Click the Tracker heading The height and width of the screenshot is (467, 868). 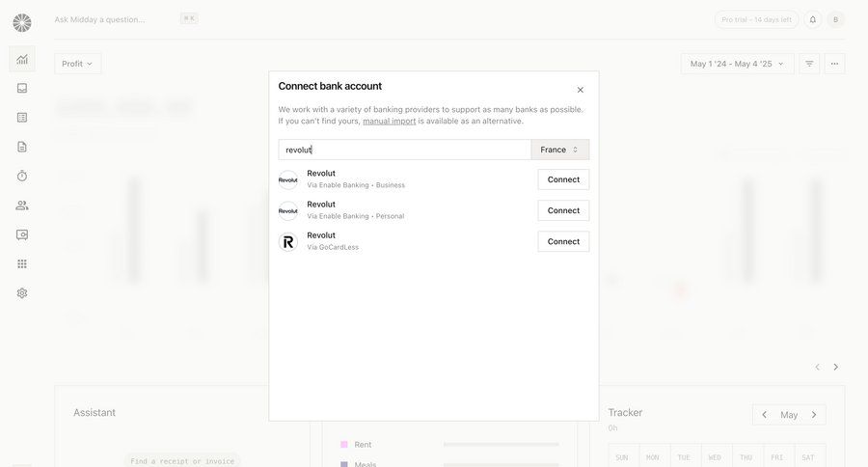pos(625,413)
